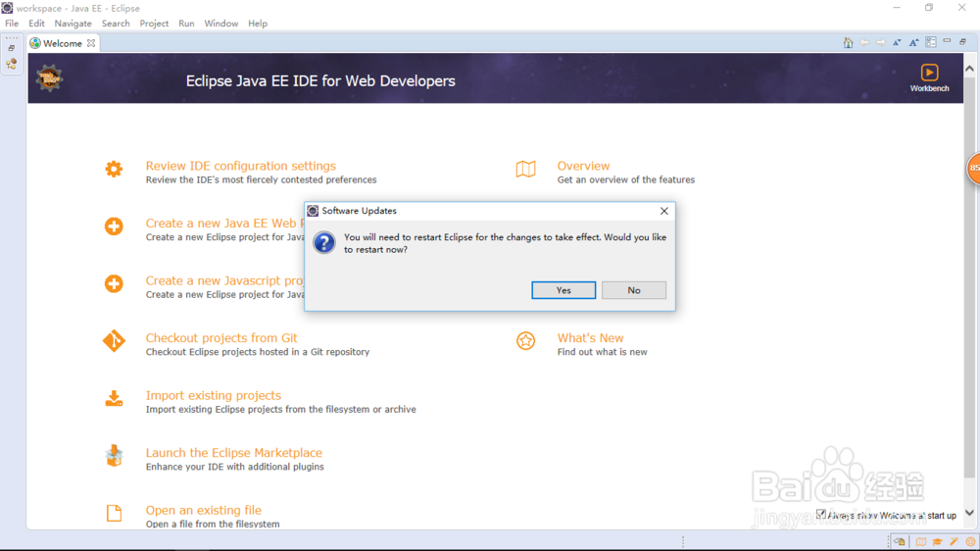
Task: Close the Welcome tab with its X
Action: tap(91, 43)
